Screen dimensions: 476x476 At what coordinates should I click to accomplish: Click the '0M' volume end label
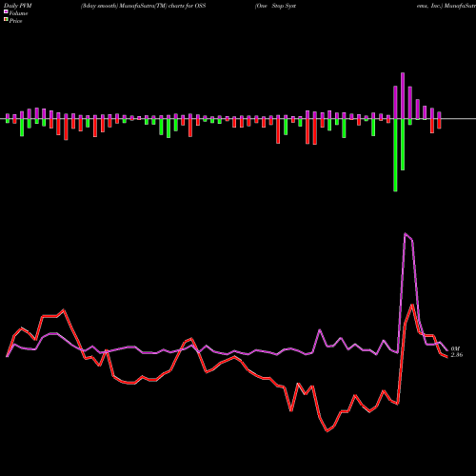click(x=455, y=348)
